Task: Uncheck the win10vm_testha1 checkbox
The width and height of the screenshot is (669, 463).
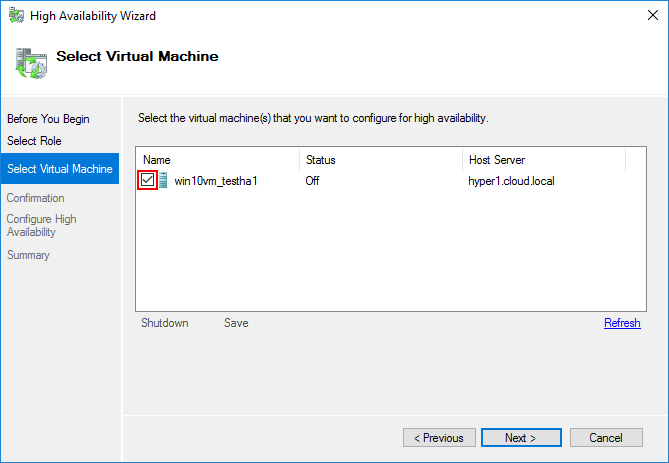Action: point(148,180)
